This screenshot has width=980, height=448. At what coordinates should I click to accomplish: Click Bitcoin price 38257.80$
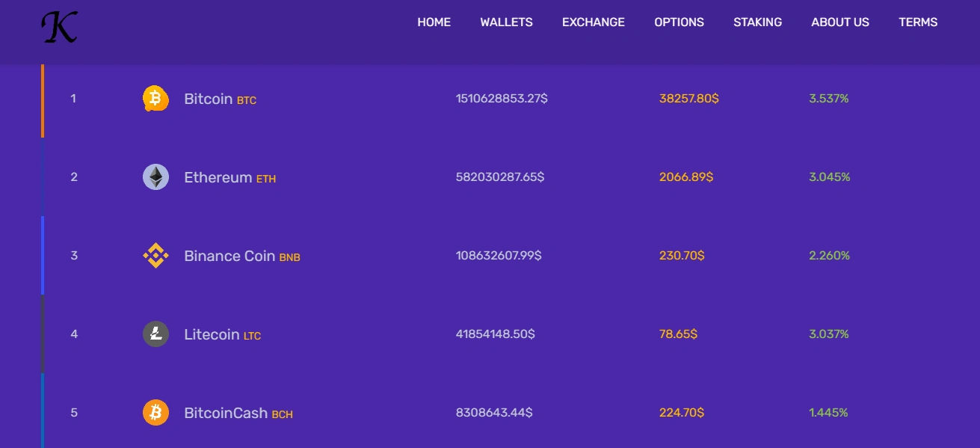[688, 99]
